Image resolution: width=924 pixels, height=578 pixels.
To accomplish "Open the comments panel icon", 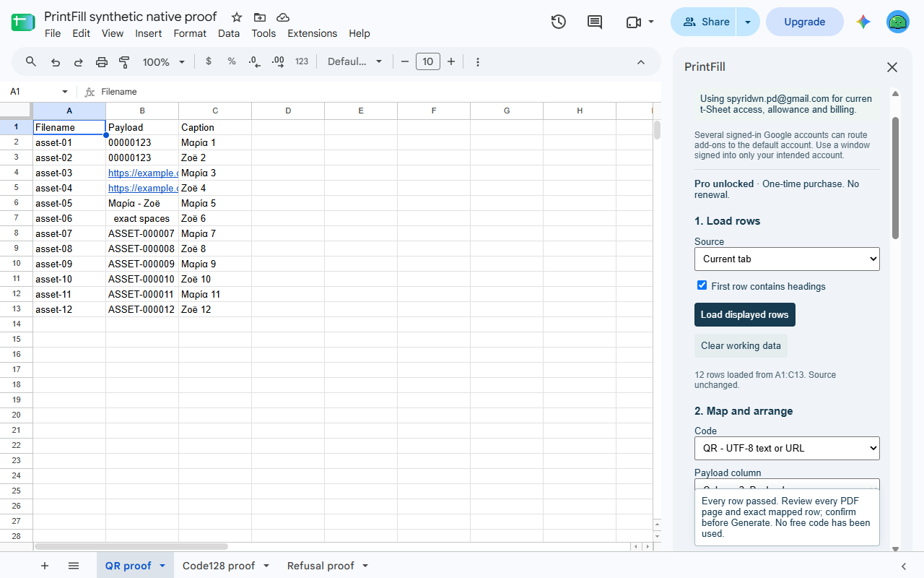I will (595, 22).
